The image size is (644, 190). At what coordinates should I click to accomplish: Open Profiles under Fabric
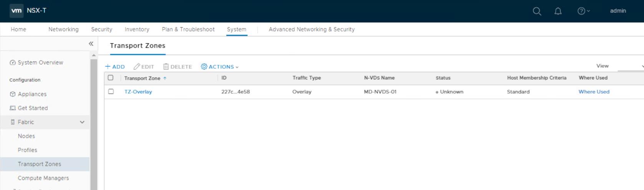[27, 150]
